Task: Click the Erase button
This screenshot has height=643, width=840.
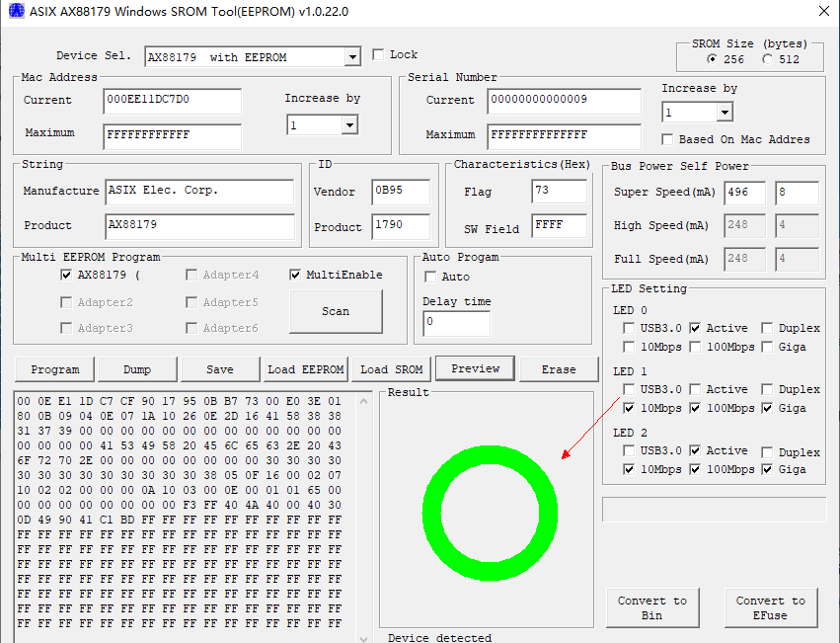Action: click(x=559, y=369)
